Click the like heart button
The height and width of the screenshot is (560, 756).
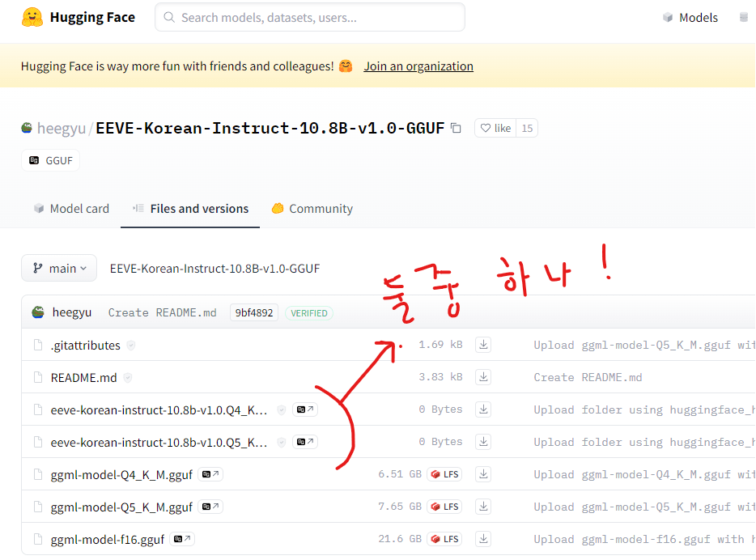point(495,128)
